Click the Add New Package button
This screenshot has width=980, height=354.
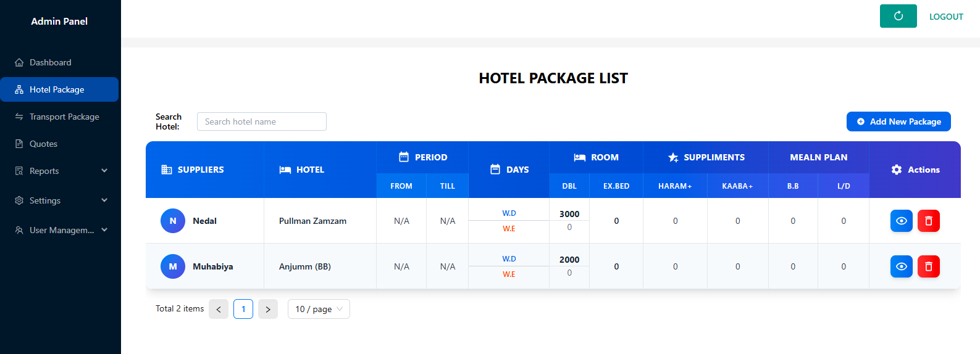pos(898,121)
